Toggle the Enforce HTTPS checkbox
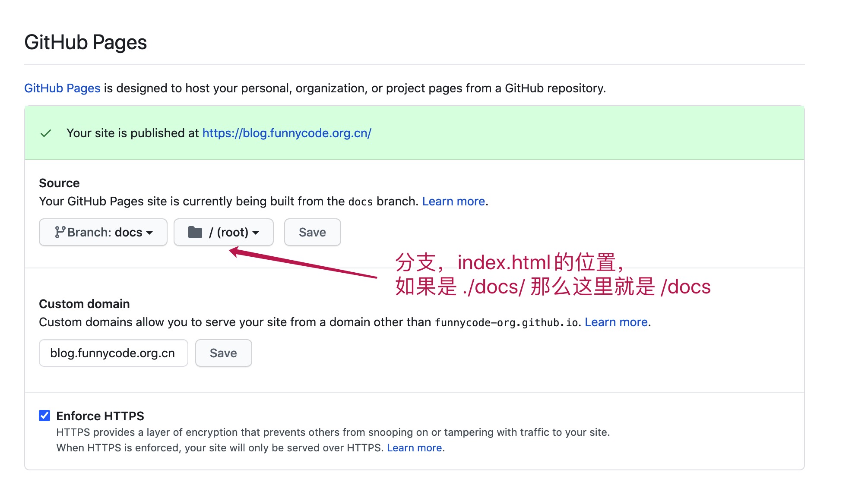 [44, 416]
